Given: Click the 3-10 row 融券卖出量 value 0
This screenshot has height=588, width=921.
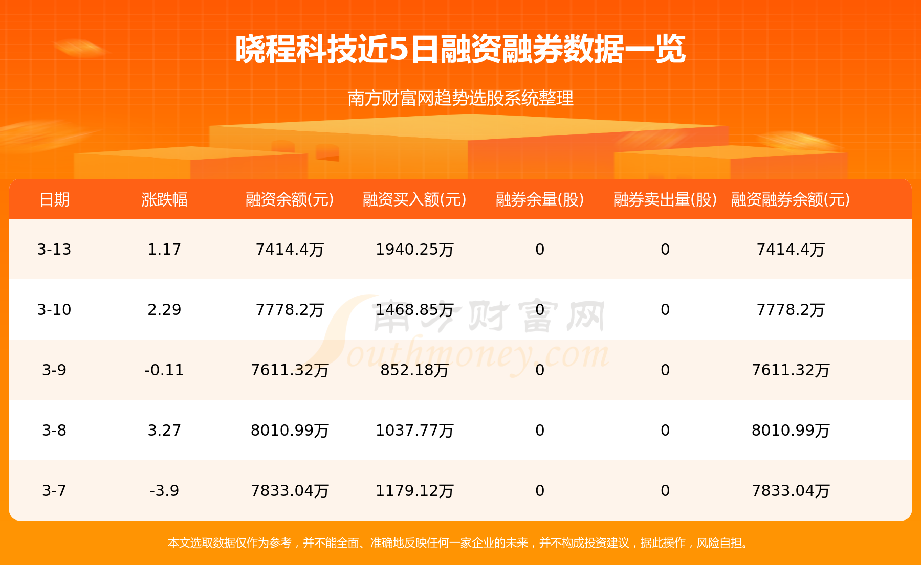Looking at the screenshot, I should pos(665,309).
